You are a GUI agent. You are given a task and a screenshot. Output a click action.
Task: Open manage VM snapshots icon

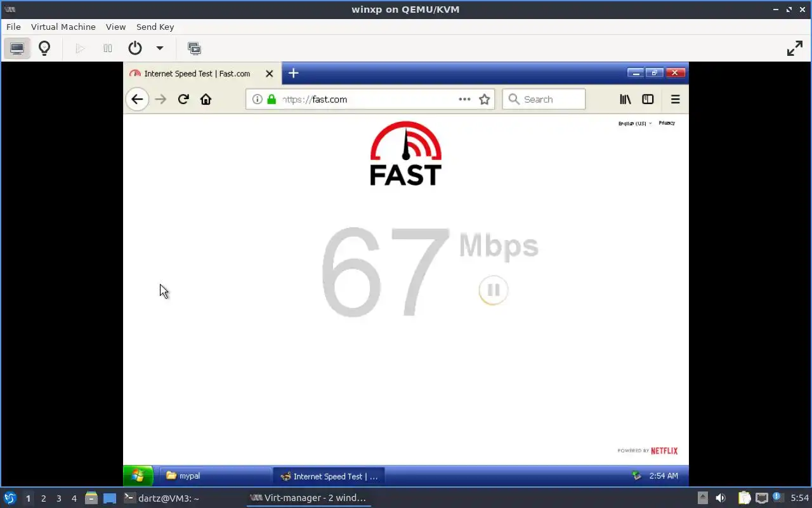pyautogui.click(x=194, y=48)
